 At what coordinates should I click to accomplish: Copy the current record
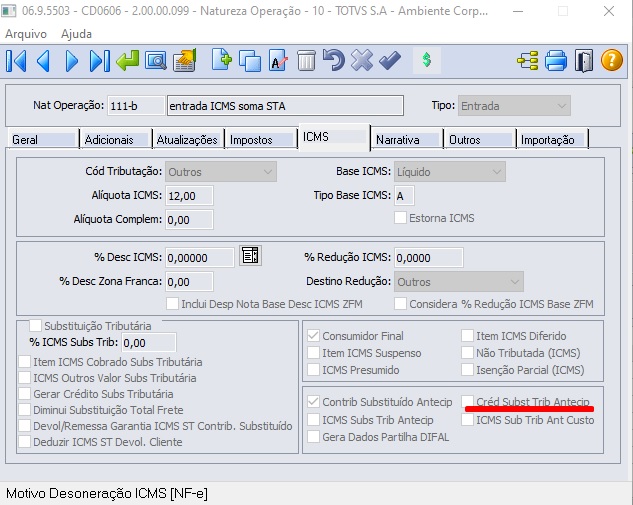coord(250,61)
